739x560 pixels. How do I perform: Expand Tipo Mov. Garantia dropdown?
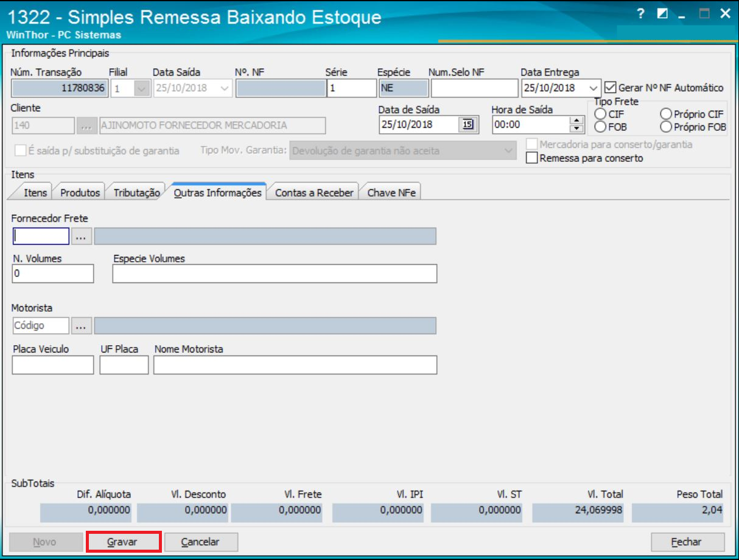(508, 150)
